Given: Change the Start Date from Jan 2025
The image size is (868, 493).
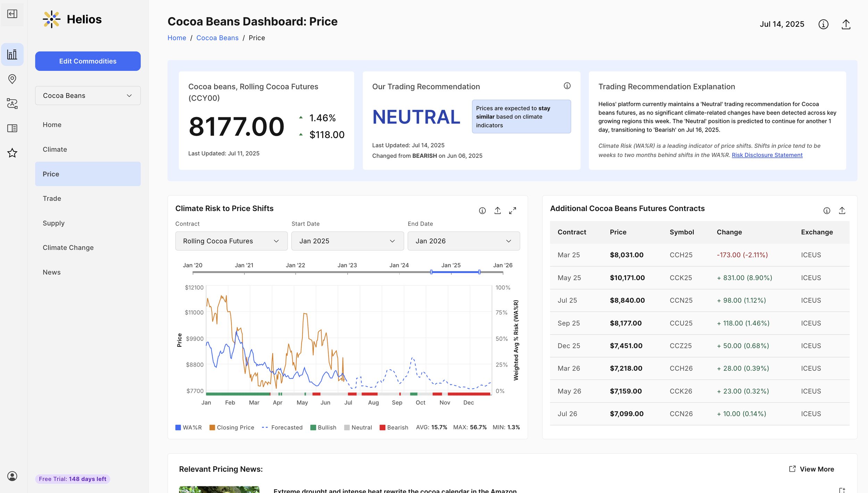Looking at the screenshot, I should [347, 241].
